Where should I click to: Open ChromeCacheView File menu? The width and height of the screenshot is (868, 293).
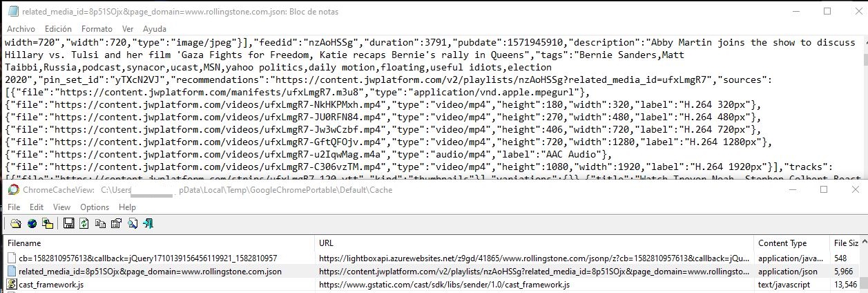(15, 207)
